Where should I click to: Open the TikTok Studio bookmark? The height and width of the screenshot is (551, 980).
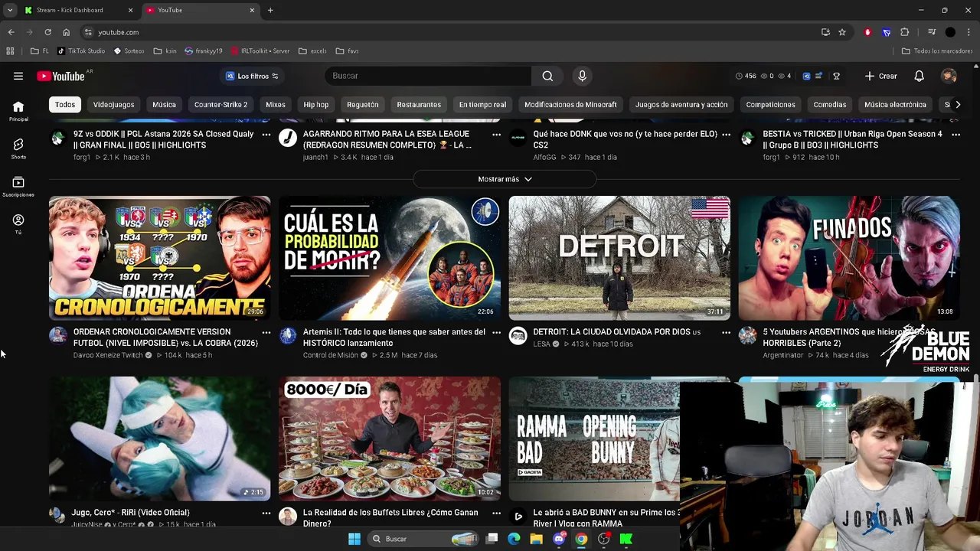pos(81,51)
